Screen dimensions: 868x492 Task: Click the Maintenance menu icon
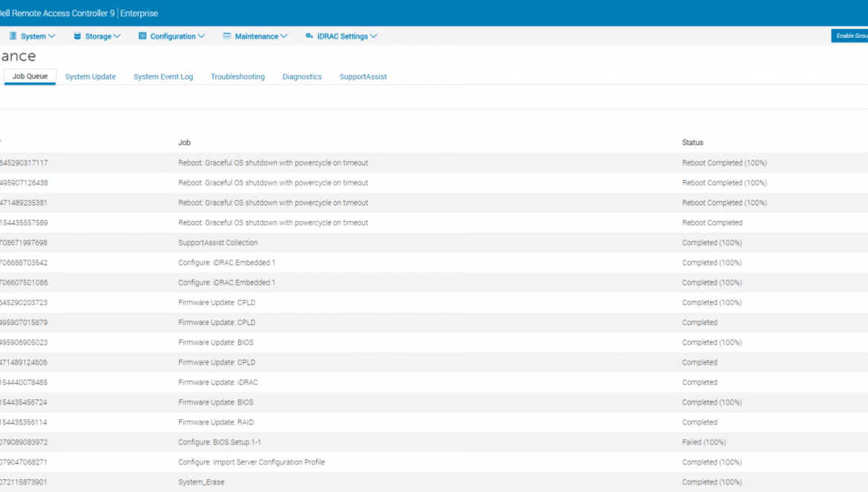(227, 36)
